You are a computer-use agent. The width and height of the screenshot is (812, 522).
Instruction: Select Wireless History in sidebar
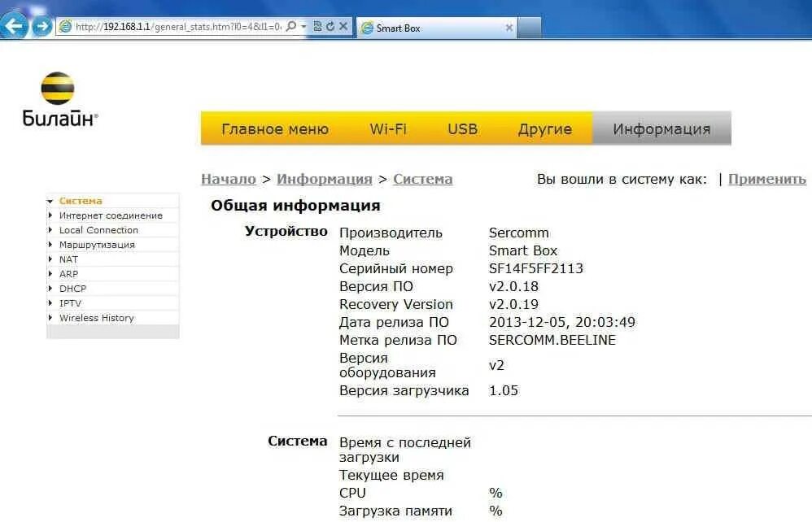(x=96, y=318)
